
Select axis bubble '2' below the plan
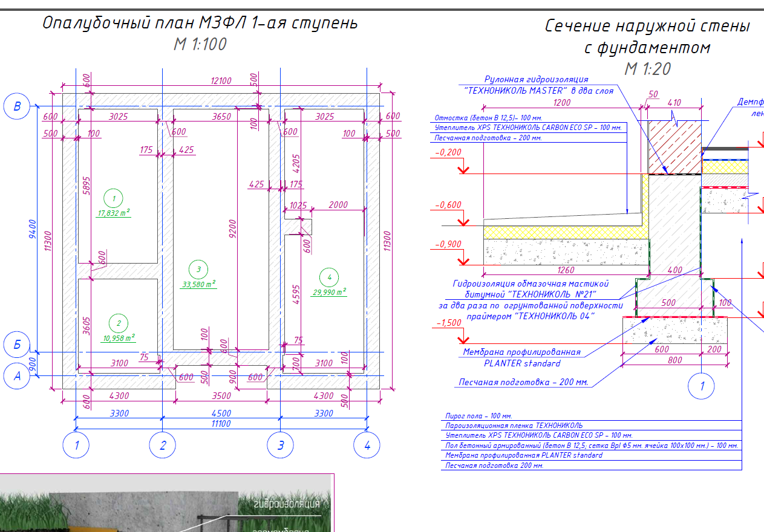[163, 446]
